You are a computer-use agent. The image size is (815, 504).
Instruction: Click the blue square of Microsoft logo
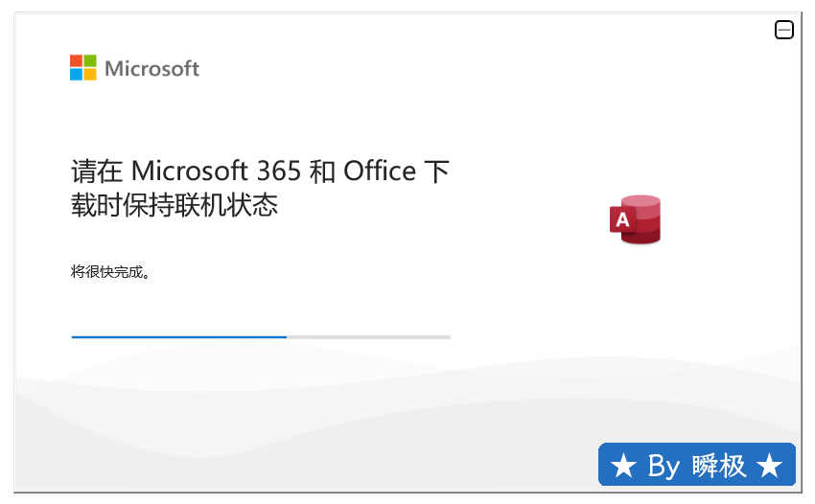tap(77, 74)
